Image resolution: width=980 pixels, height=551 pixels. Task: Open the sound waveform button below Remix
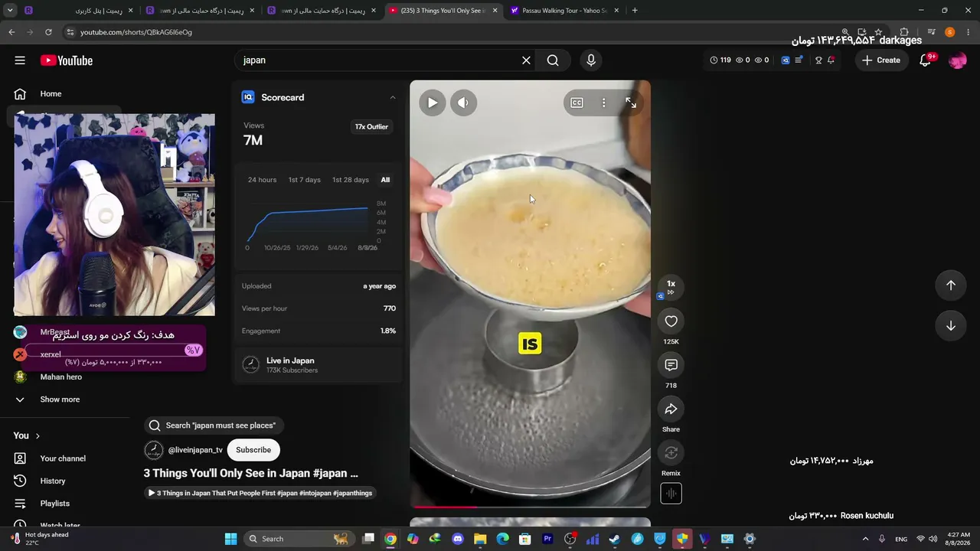[671, 494]
